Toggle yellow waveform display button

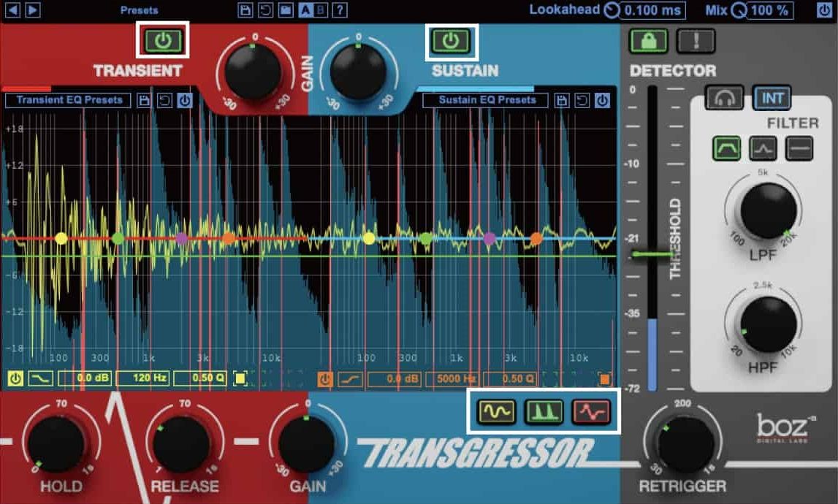click(x=496, y=411)
